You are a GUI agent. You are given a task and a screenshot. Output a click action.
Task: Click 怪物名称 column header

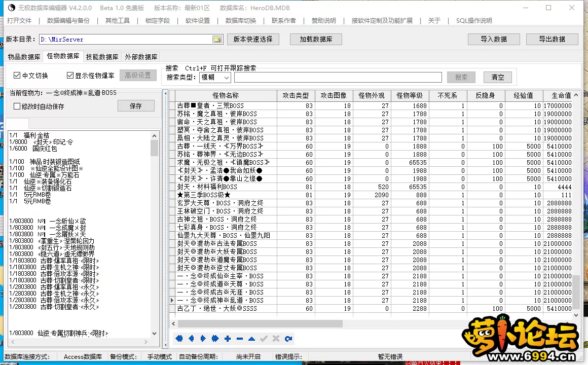point(226,96)
